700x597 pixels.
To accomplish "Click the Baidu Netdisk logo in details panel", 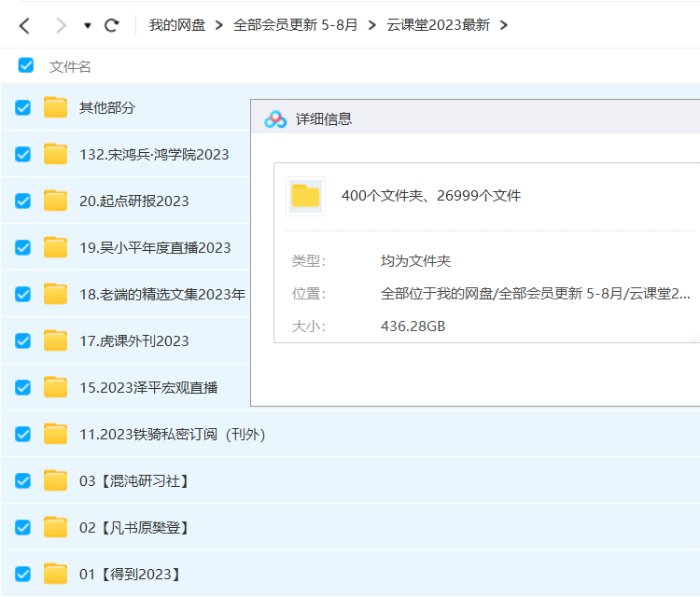I will point(275,119).
